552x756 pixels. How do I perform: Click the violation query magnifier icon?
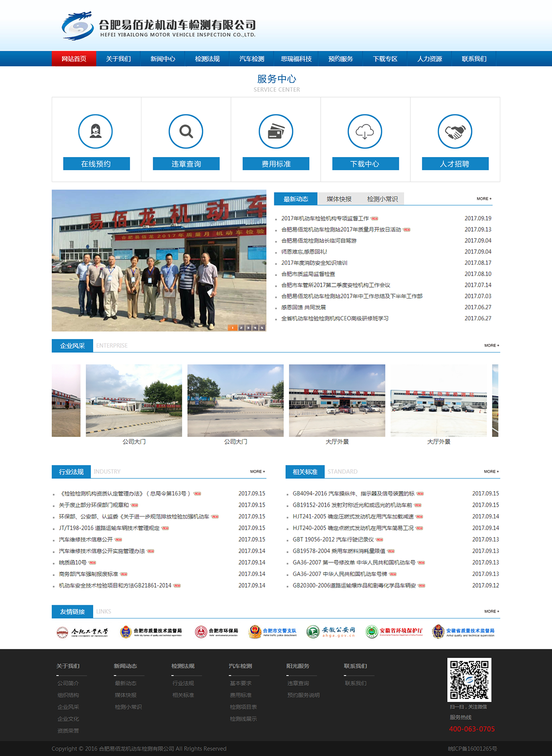click(186, 131)
